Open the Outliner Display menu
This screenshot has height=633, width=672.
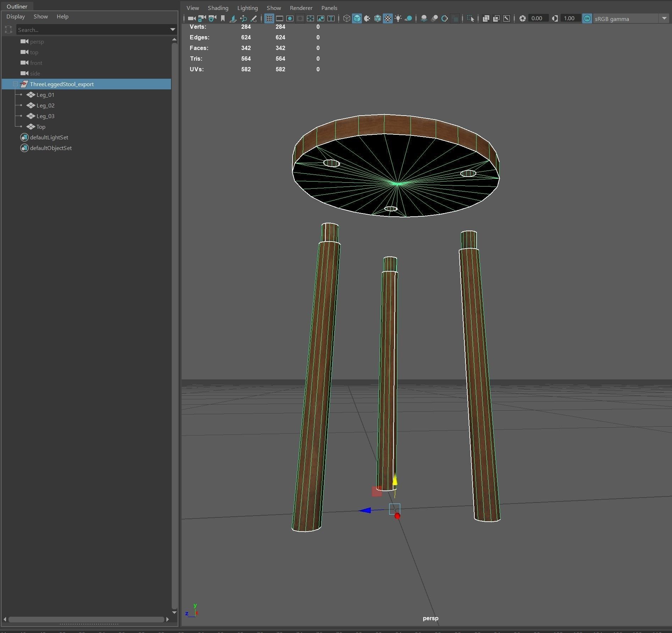(x=16, y=16)
